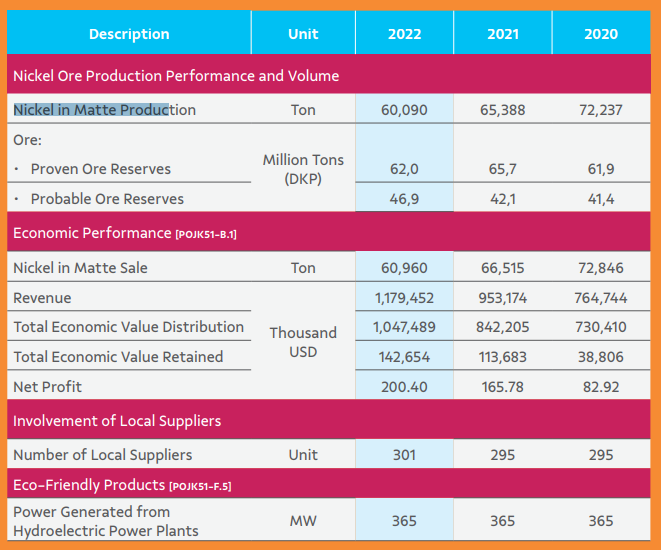Viewport: 661px width, 550px height.
Task: Click the Million Tons (DKP) unit cell
Action: 303,169
